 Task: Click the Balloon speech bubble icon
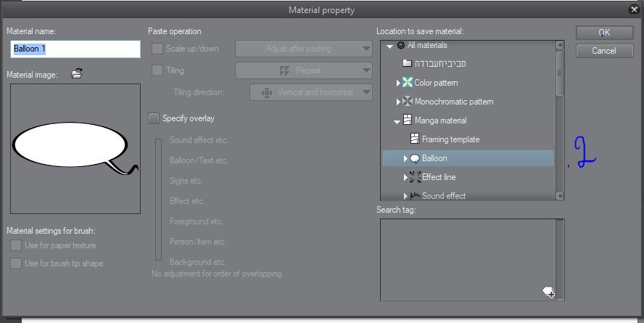[415, 158]
